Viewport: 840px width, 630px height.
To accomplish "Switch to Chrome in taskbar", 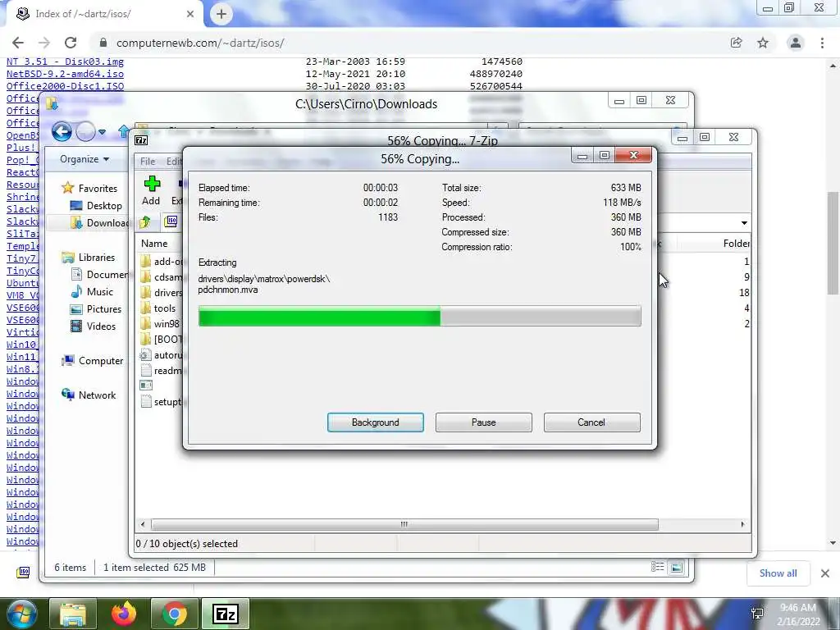I will pyautogui.click(x=174, y=614).
